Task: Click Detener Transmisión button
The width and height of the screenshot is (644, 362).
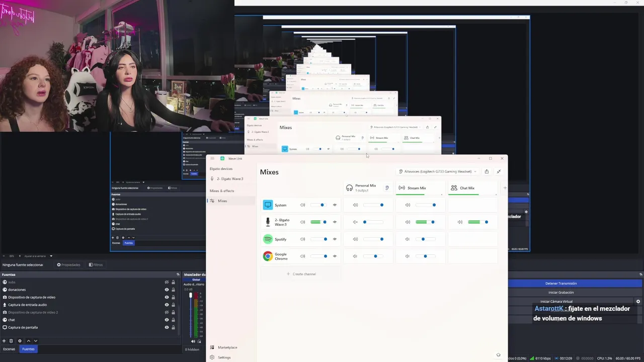Action: pos(561,284)
